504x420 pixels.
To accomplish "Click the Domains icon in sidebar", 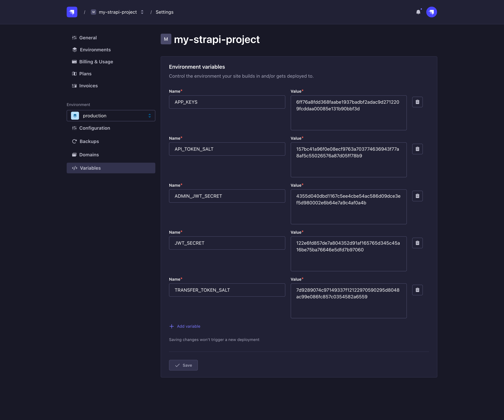I will tap(74, 154).
